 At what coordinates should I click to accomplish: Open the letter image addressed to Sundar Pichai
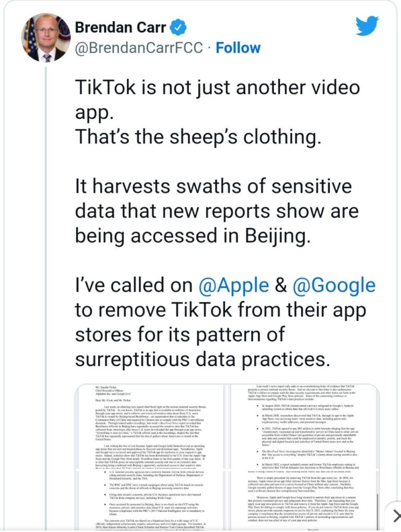coord(148,433)
